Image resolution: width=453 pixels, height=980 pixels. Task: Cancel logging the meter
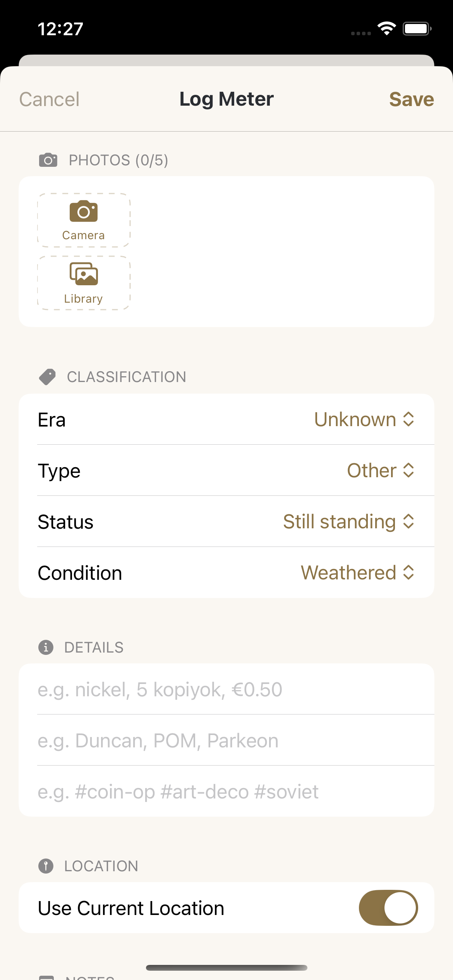[50, 99]
